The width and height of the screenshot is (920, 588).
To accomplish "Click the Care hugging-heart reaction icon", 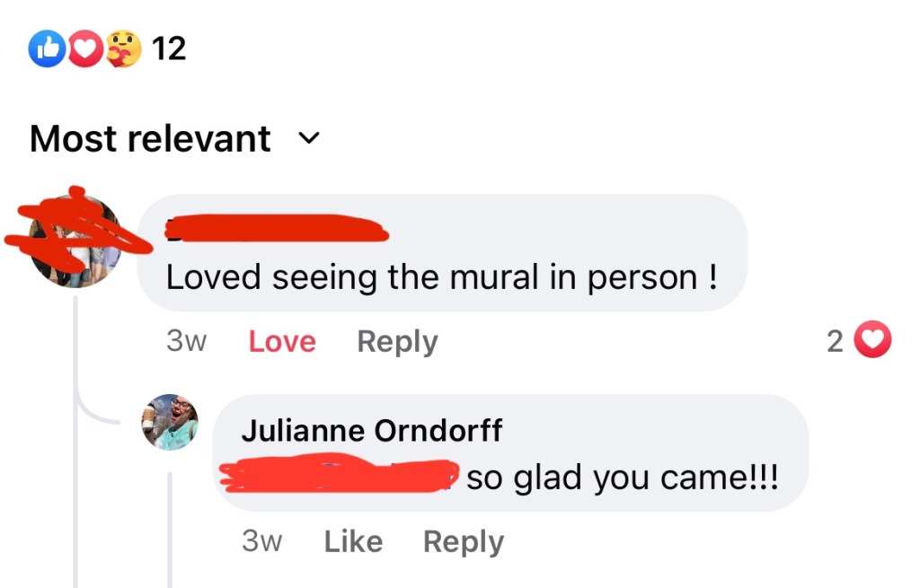I will [123, 48].
